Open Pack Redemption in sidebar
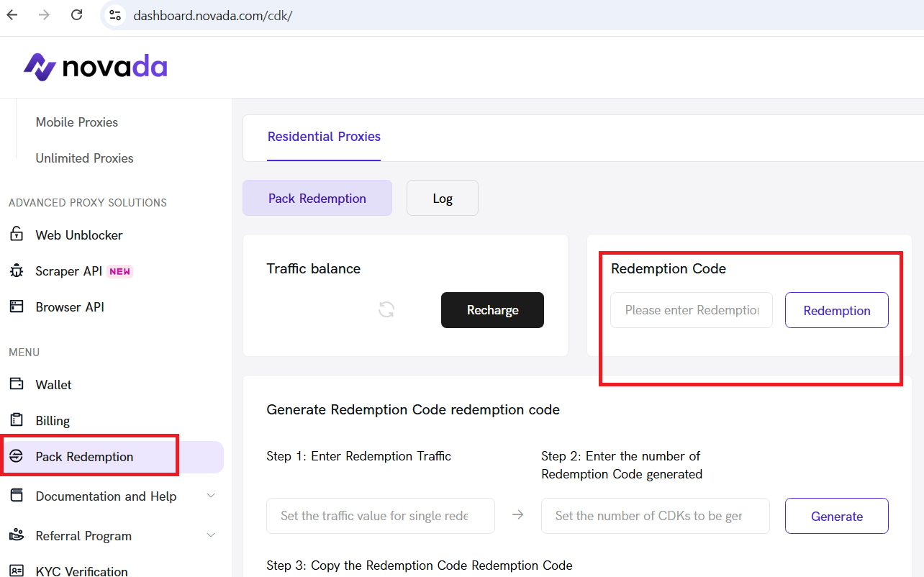Screen dimensions: 924x577 point(84,457)
